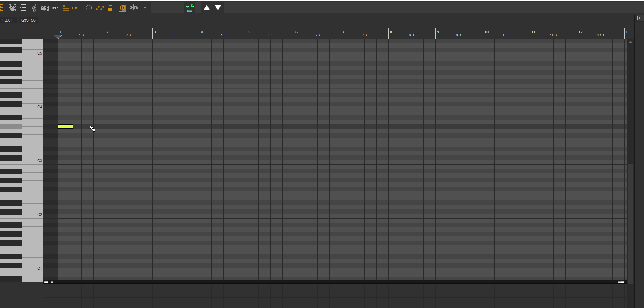Click the playhead triangle at bar 1
644x308 pixels.
[x=58, y=36]
